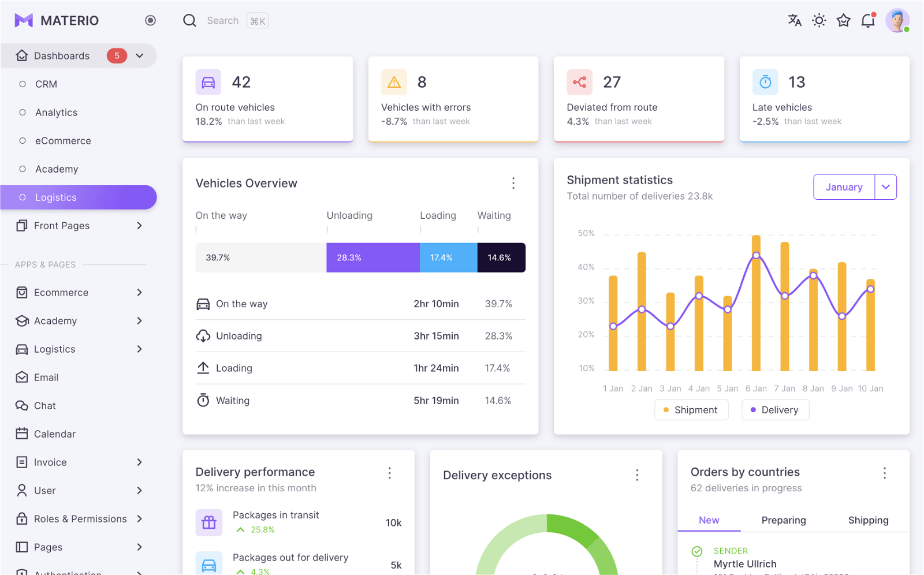Open shortcuts with the star icon

pos(844,21)
